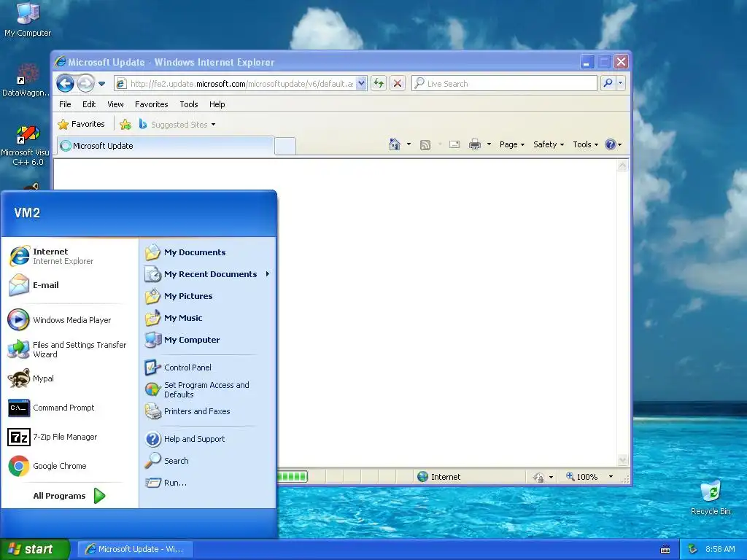Screen dimensions: 747x560
Task: Open the command bar Tools dropdown
Action: (x=586, y=144)
